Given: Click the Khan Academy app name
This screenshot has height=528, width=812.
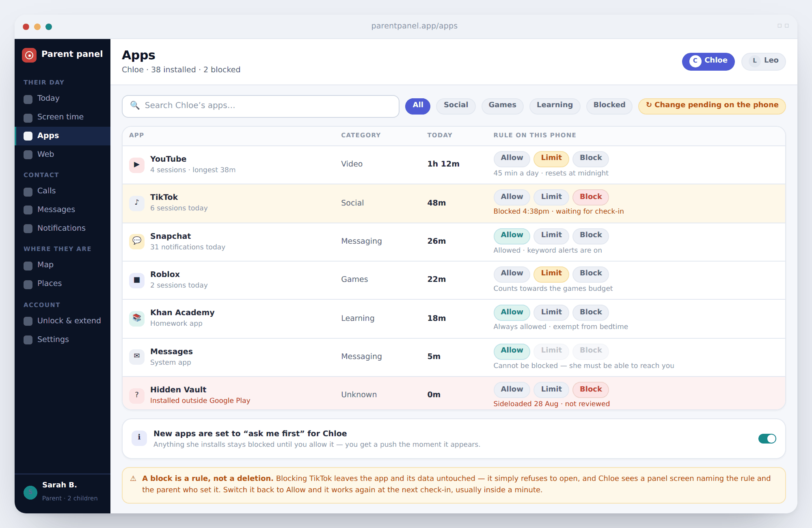Looking at the screenshot, I should pos(182,313).
